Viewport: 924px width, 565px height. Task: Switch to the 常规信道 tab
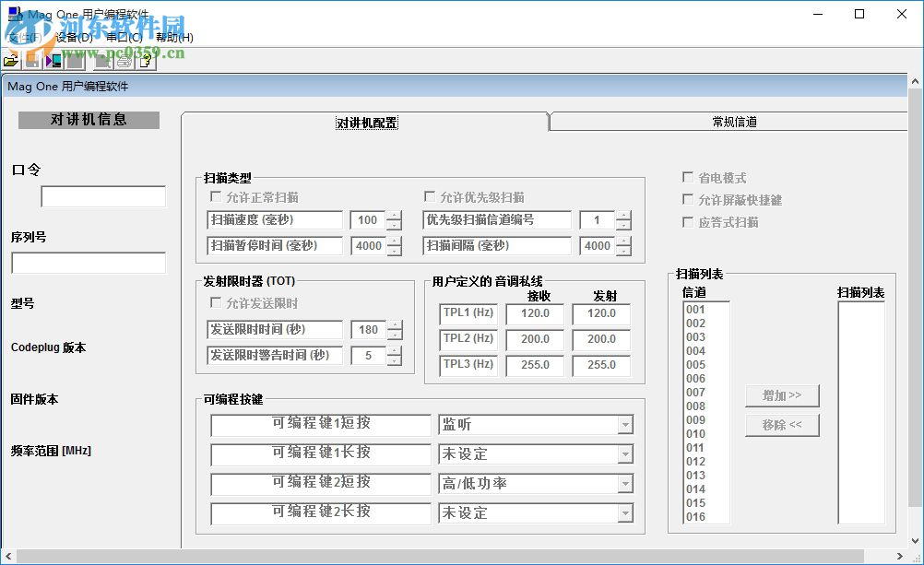[733, 121]
